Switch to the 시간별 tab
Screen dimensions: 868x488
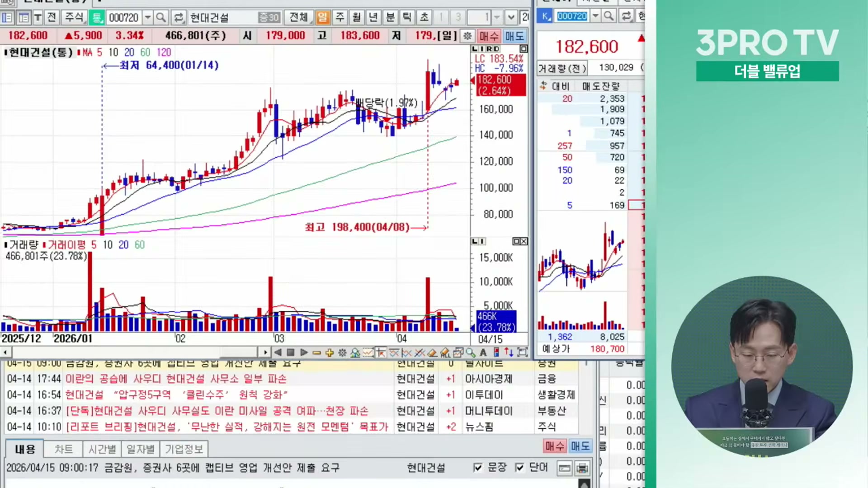pos(102,449)
